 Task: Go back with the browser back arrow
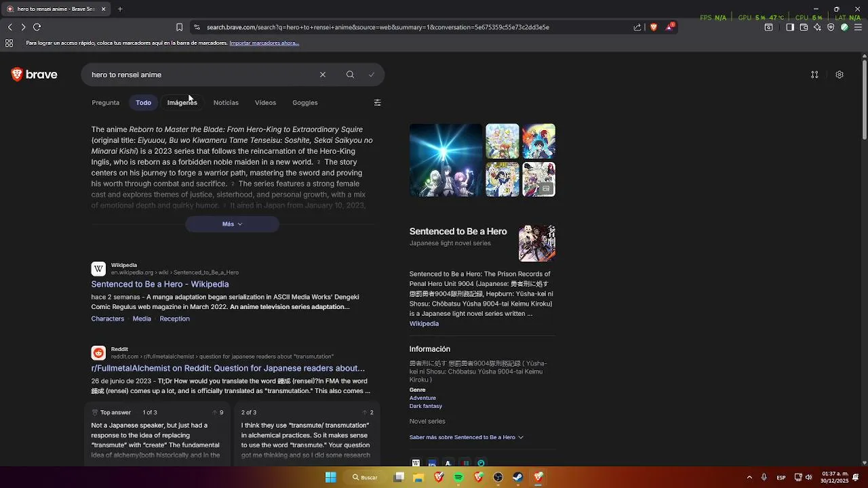9,27
